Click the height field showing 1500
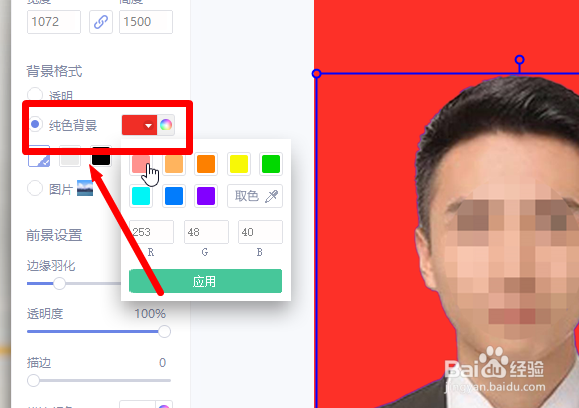Image resolution: width=579 pixels, height=408 pixels. [x=146, y=22]
